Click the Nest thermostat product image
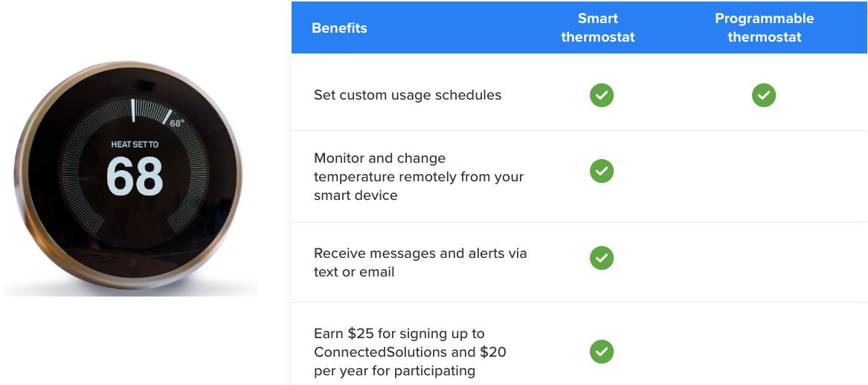 click(129, 177)
